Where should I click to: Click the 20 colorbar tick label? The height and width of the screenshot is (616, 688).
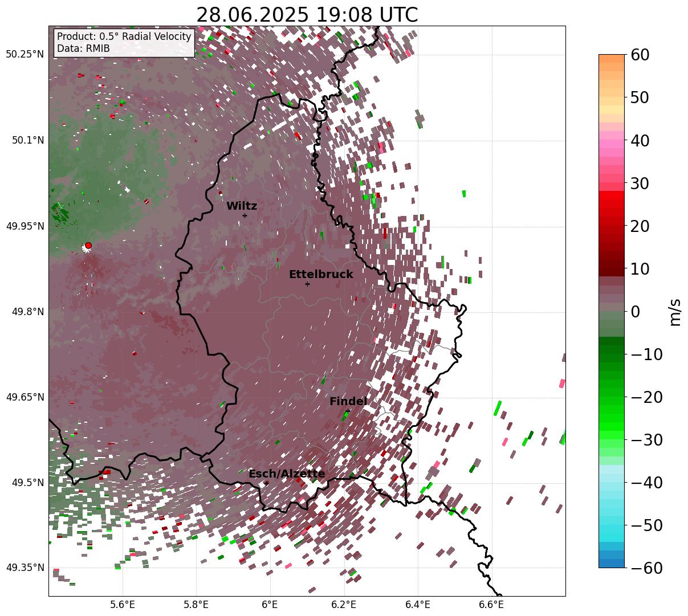641,226
